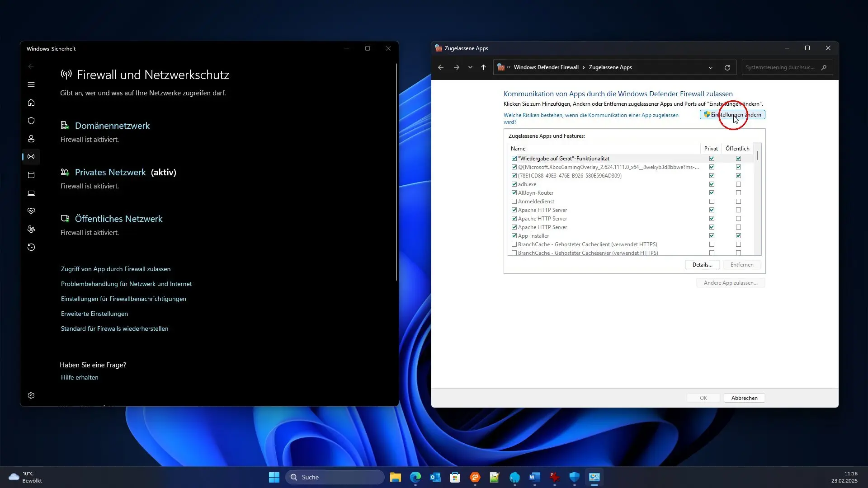Open the account protection person icon
Viewport: 868px width, 488px height.
coord(31,139)
